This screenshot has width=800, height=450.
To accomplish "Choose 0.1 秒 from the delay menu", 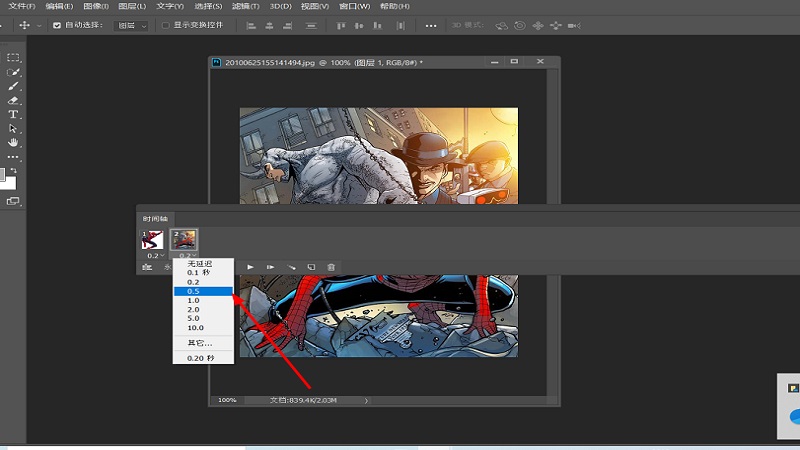I will [x=204, y=273].
